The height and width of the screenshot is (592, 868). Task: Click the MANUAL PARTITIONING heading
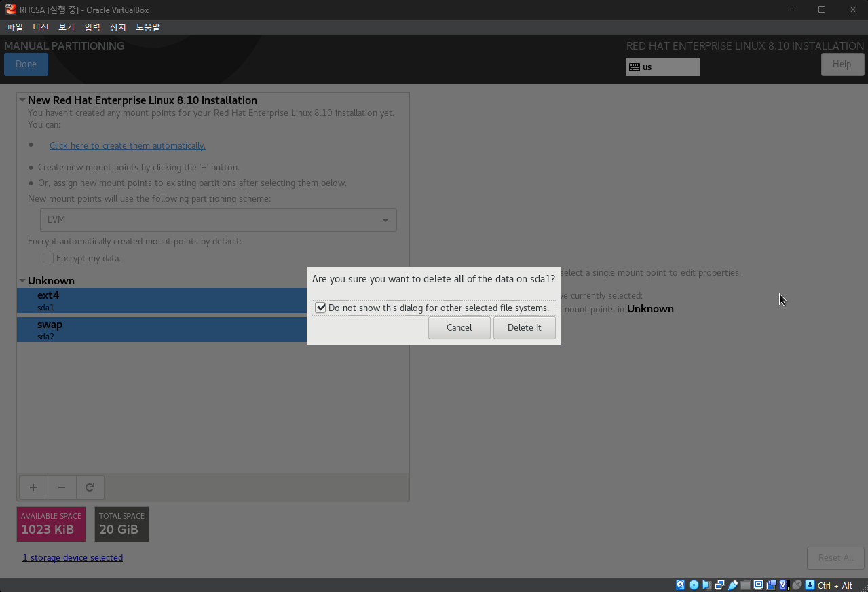click(x=64, y=45)
